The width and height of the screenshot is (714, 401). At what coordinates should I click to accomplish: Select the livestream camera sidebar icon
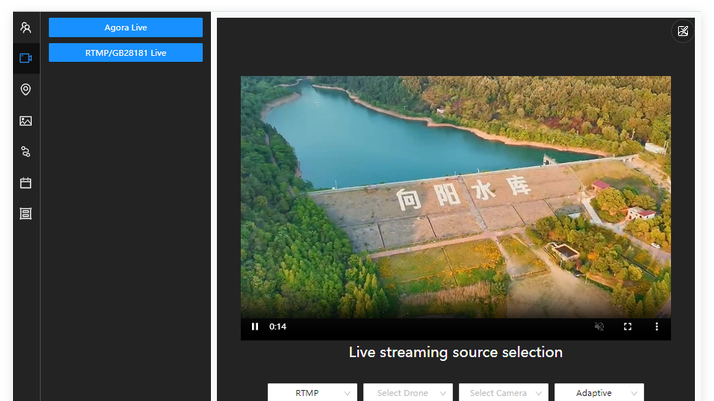pos(26,58)
